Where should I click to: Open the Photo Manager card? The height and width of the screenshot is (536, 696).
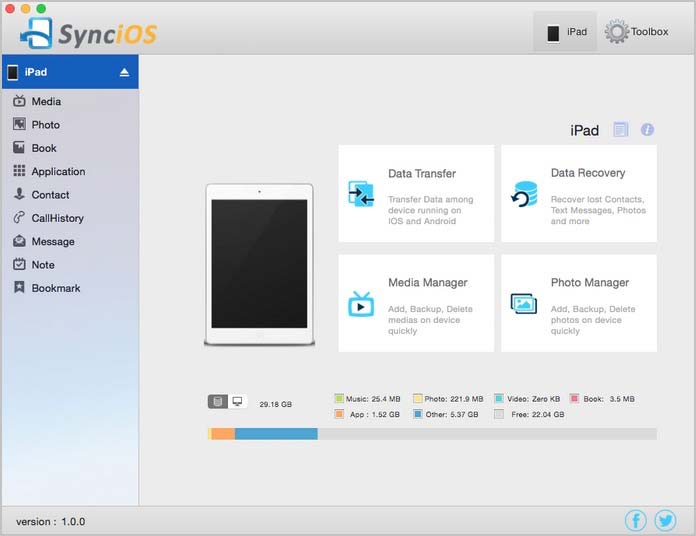pyautogui.click(x=579, y=303)
